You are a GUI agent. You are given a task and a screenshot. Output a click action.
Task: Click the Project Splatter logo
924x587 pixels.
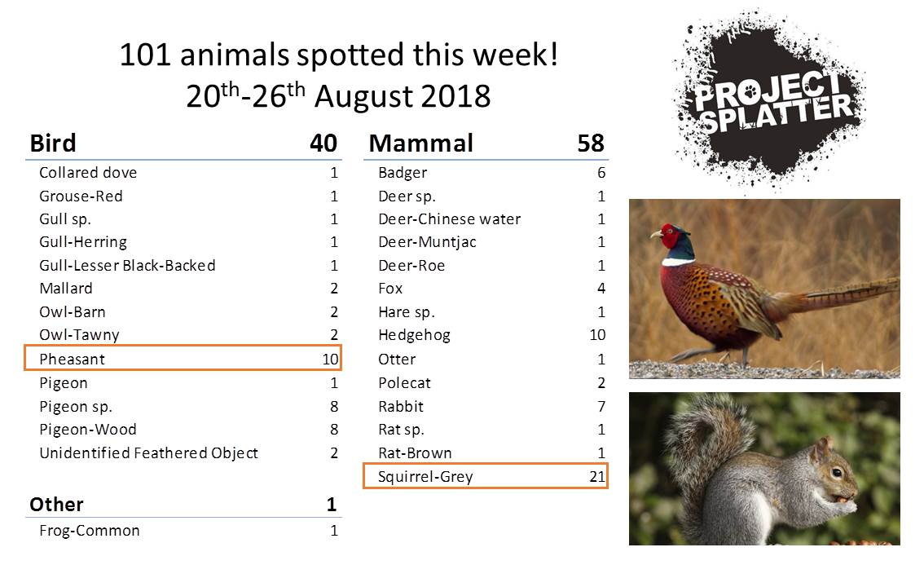(768, 100)
